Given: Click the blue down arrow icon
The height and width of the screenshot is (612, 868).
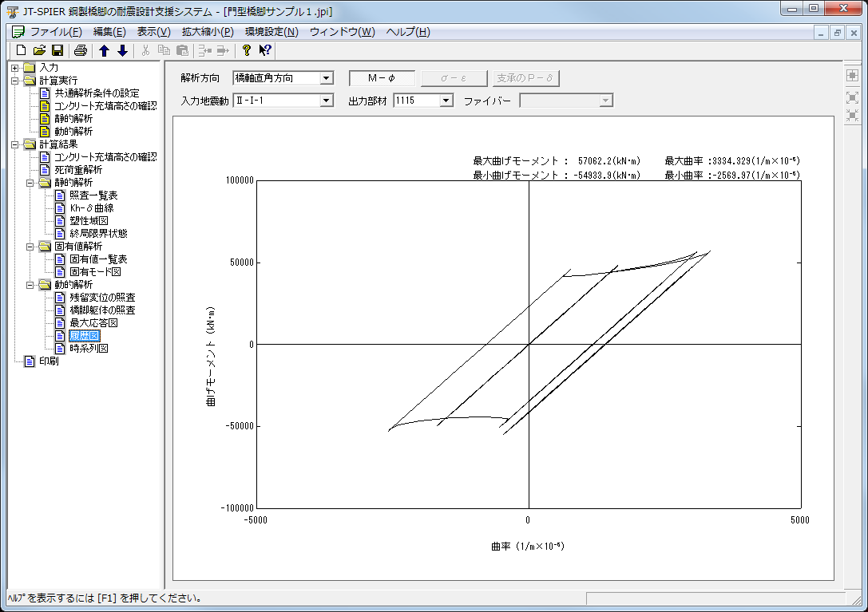Looking at the screenshot, I should pos(121,51).
